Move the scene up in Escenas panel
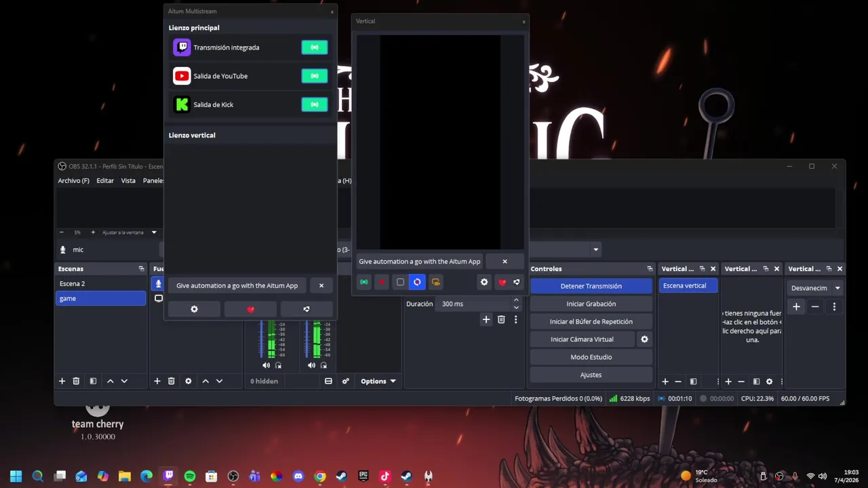868x488 pixels. point(110,381)
